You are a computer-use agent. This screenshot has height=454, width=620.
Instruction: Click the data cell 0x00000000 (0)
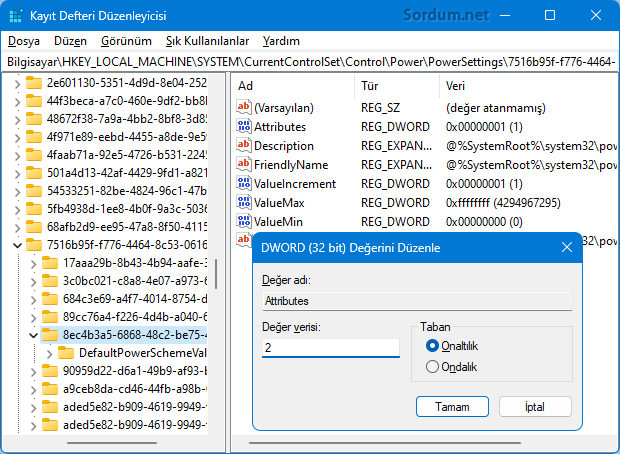tap(484, 222)
